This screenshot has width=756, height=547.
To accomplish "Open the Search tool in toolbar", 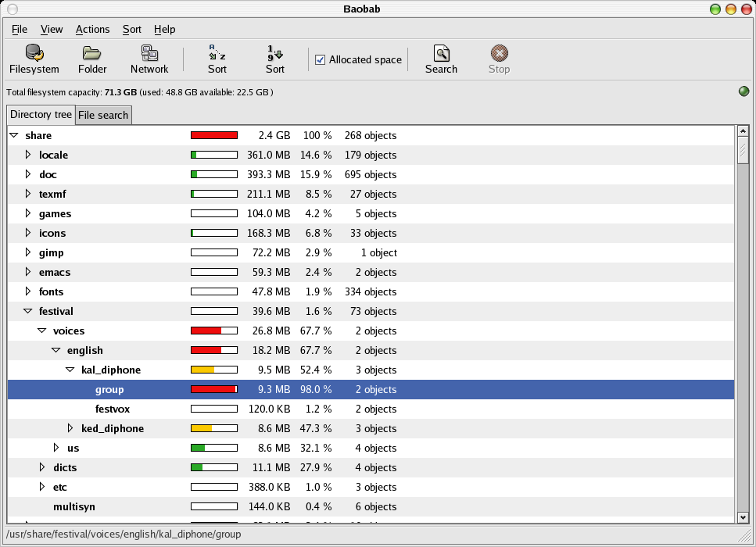I will pos(441,54).
